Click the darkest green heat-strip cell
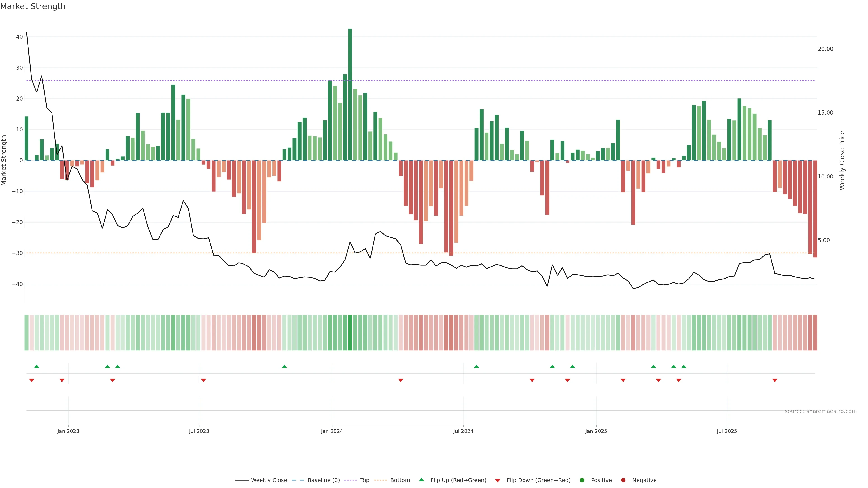This screenshot has height=488, width=868. click(350, 332)
